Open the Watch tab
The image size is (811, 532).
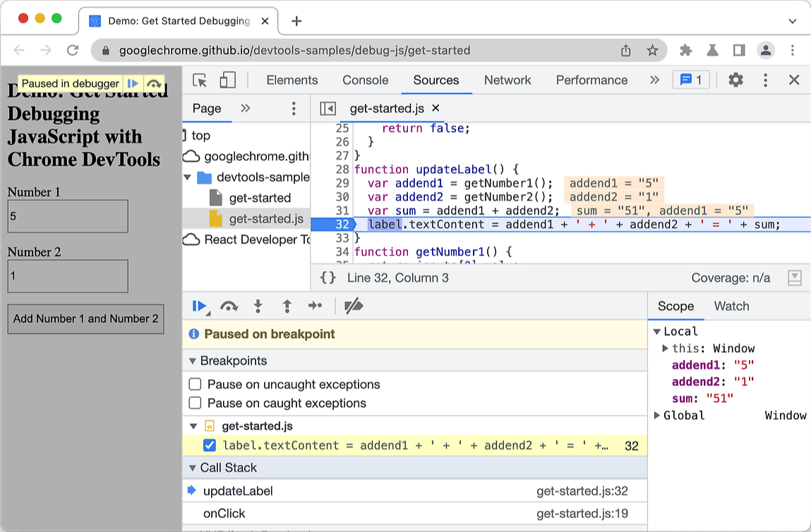pyautogui.click(x=731, y=306)
